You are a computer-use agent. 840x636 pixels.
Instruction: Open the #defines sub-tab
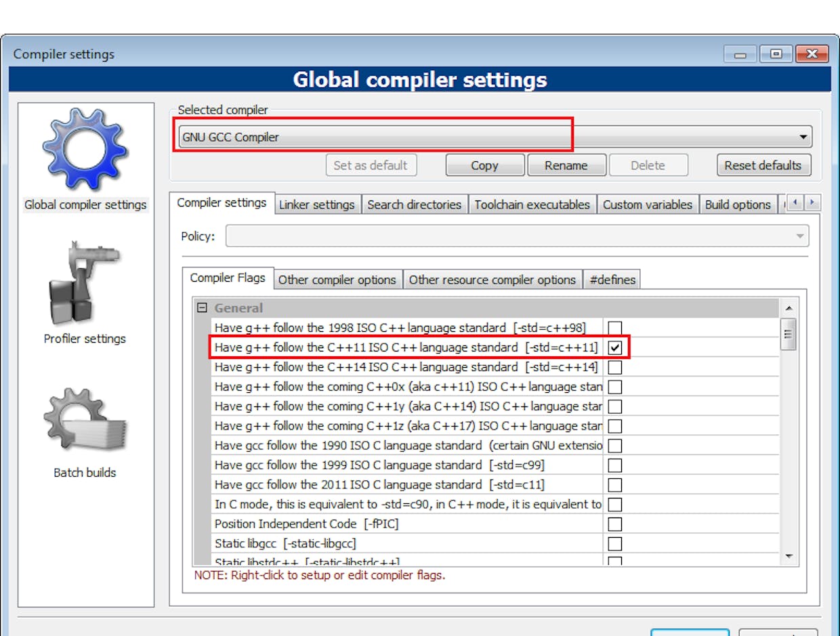[x=612, y=280]
